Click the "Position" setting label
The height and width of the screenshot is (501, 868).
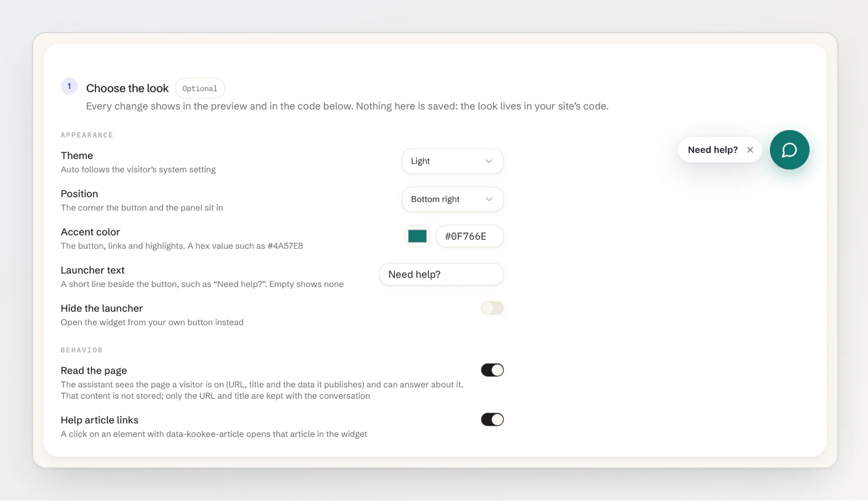79,194
